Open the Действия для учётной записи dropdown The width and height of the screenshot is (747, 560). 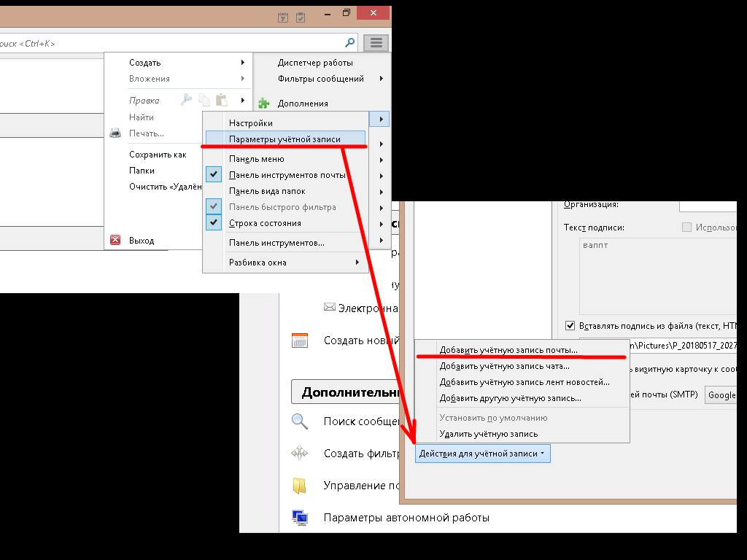point(483,454)
